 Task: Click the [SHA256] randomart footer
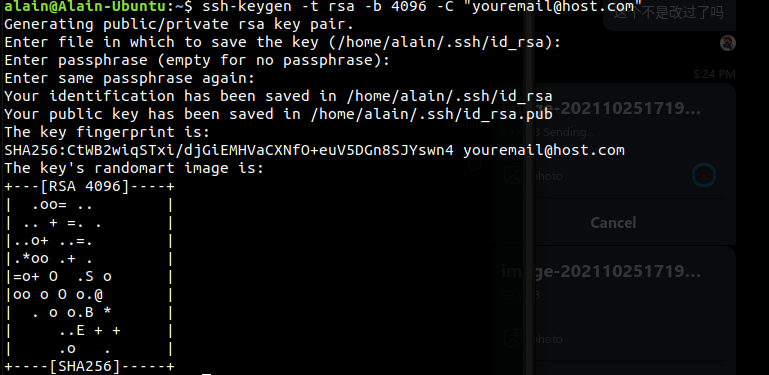coord(88,366)
